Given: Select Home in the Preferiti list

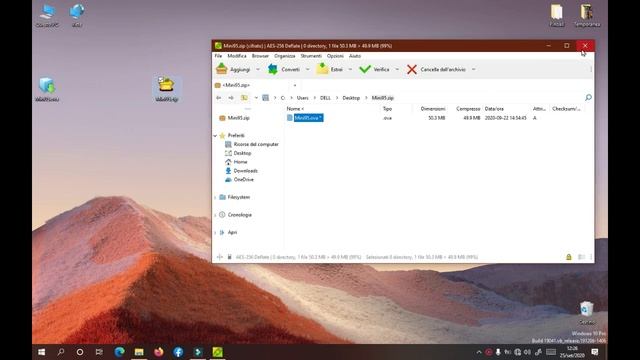Looking at the screenshot, I should 240,162.
